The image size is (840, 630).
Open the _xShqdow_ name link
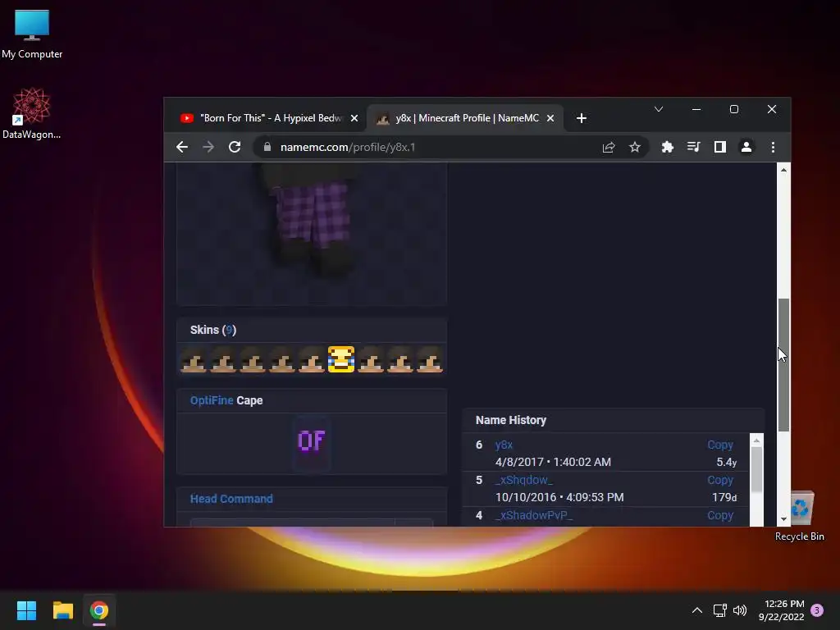(523, 480)
